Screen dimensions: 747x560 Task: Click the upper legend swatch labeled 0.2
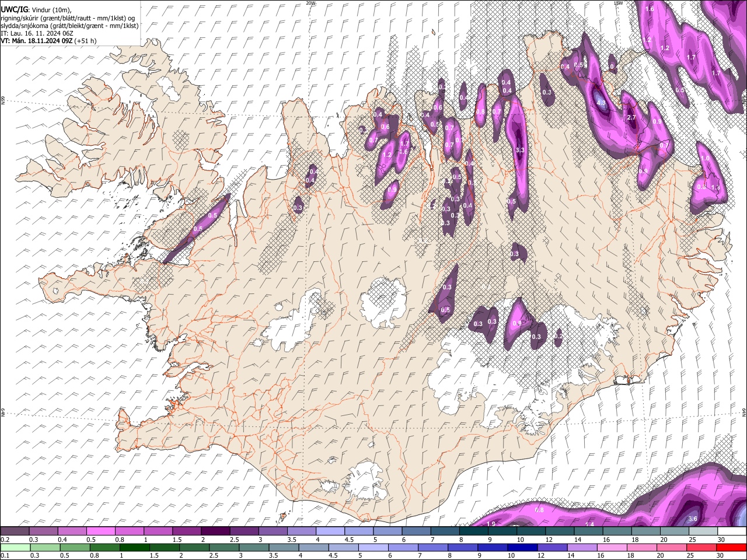(x=15, y=531)
